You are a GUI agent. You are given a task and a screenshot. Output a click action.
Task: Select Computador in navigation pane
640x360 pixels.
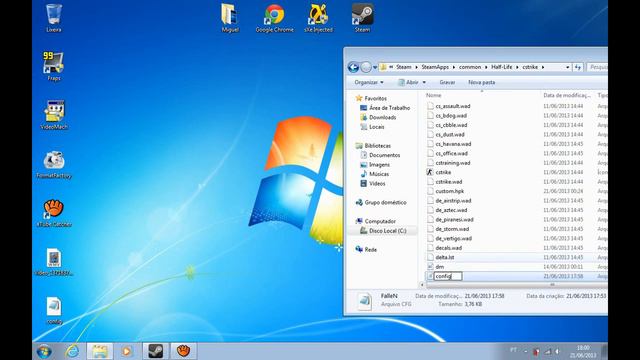380,221
